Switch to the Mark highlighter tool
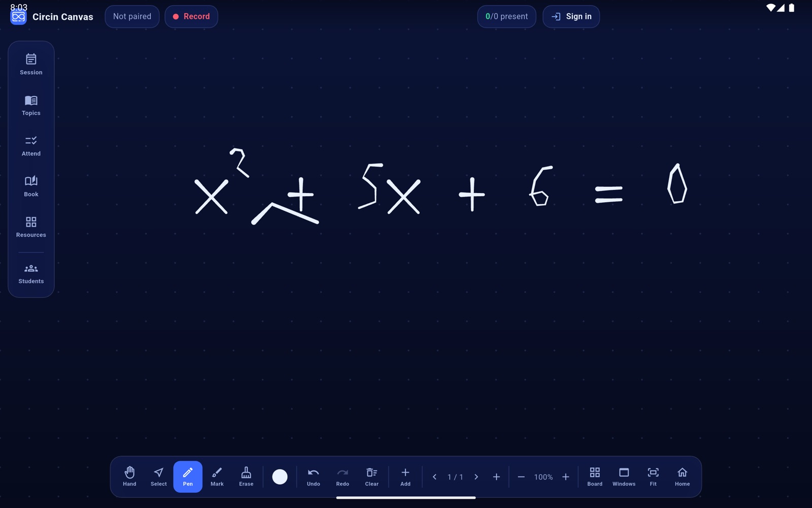Screen dimensions: 812x508 (x=217, y=477)
